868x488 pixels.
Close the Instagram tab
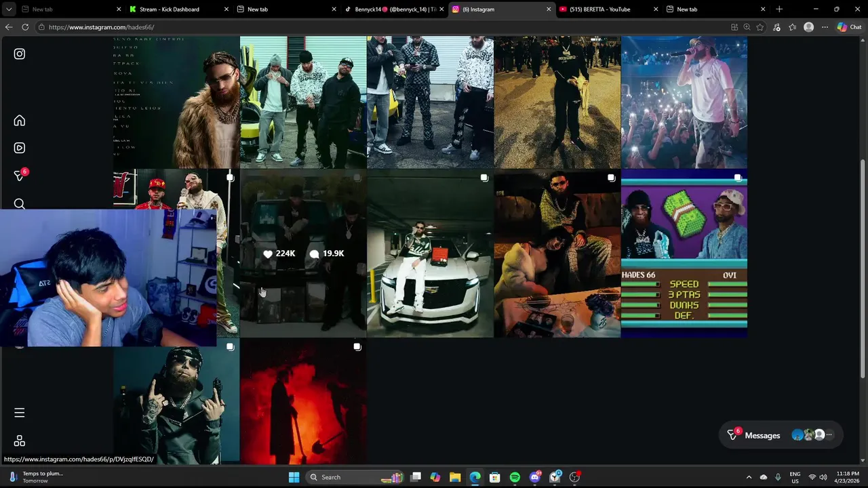coord(549,9)
